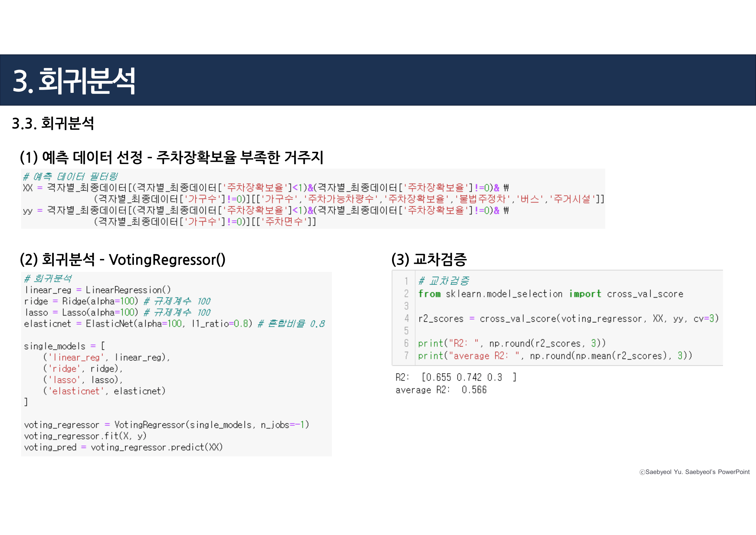Click the line print("R2: ", np.round(r2_scores, 3))
This screenshot has width=756, height=535.
click(x=512, y=343)
